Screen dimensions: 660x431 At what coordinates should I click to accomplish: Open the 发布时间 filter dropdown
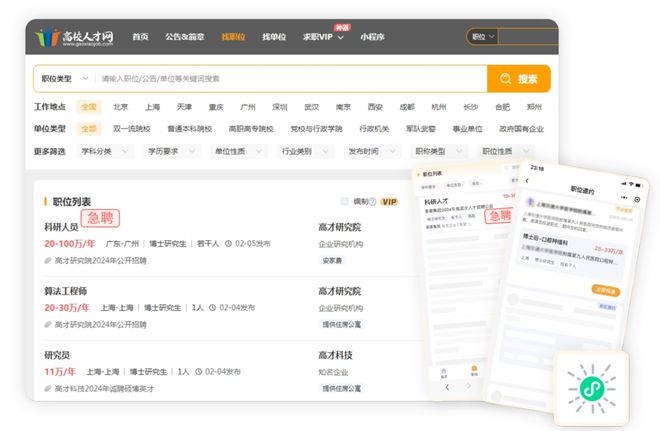(x=372, y=151)
